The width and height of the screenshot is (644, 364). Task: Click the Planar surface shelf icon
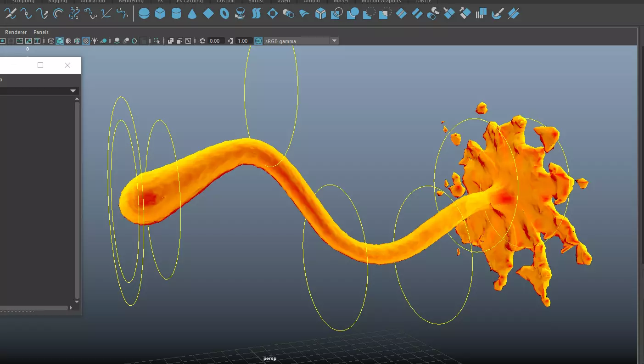tap(273, 14)
